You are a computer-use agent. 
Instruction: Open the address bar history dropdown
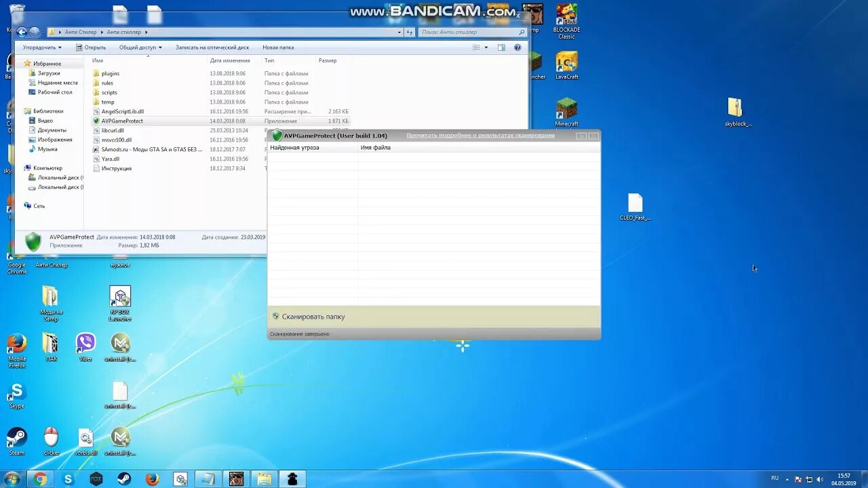[x=399, y=32]
